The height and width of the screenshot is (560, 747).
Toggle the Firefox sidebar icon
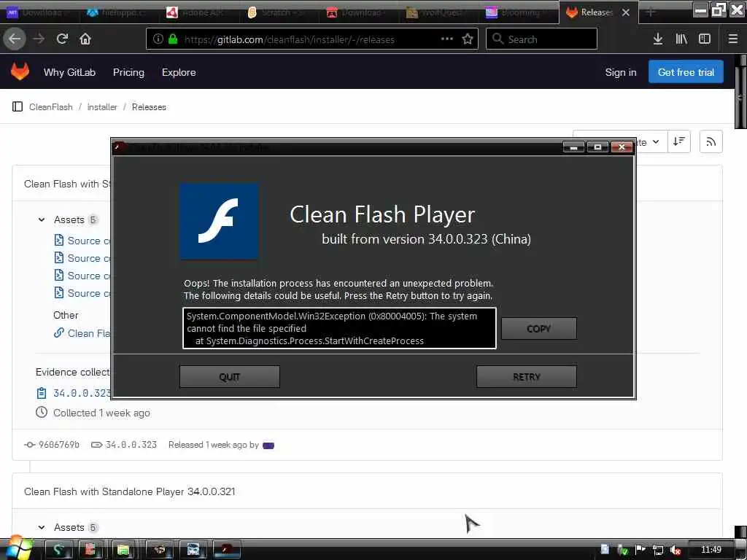click(x=705, y=39)
